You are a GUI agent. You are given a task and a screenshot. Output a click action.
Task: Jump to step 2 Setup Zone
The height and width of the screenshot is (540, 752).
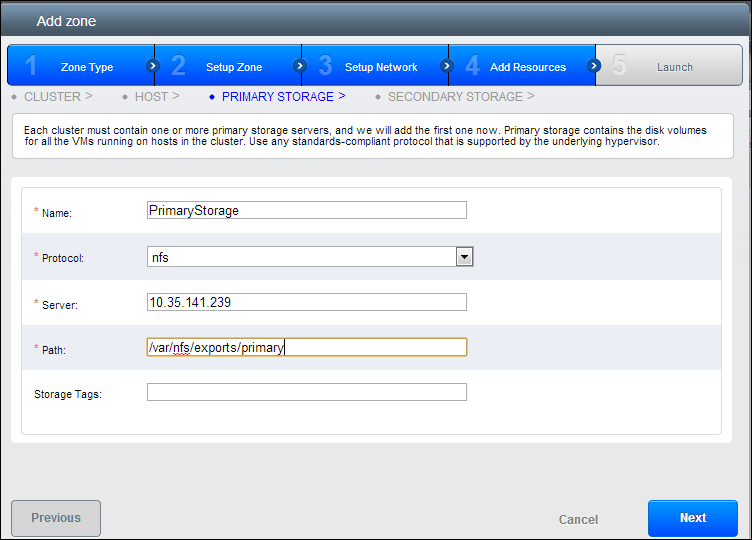point(227,66)
